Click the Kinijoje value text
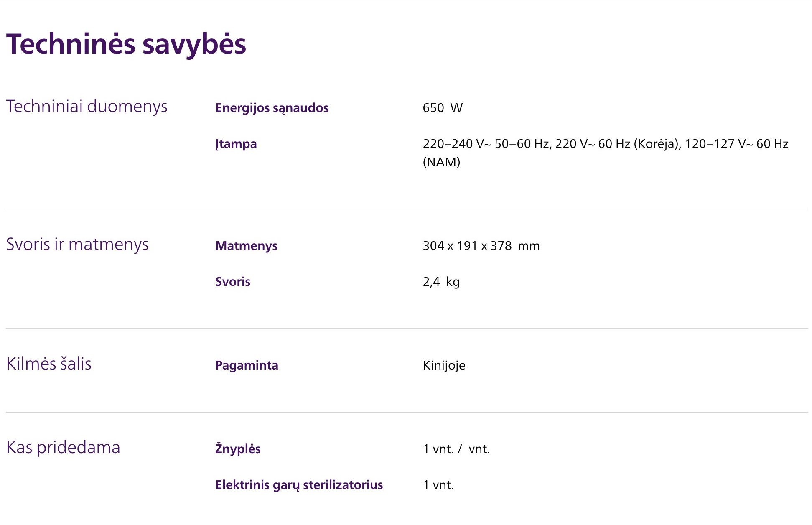Screen dimensions: 812x525 tap(444, 365)
